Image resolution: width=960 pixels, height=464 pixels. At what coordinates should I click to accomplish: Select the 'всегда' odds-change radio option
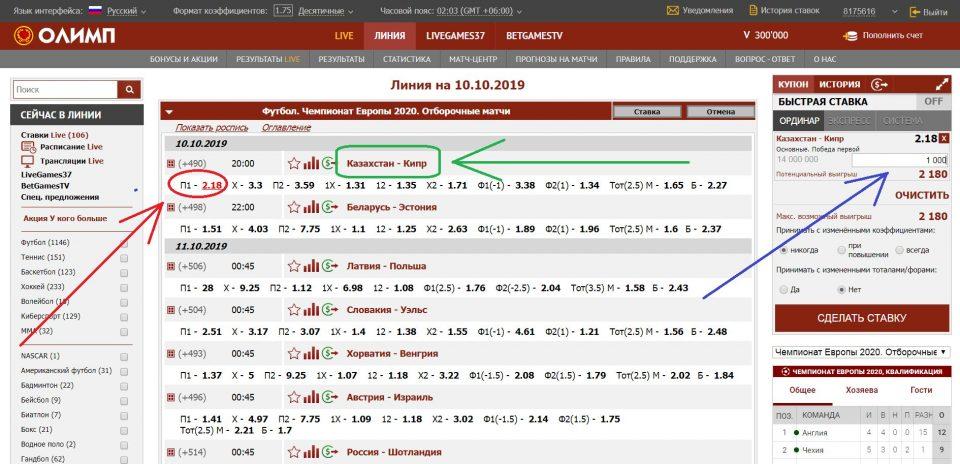pos(900,250)
